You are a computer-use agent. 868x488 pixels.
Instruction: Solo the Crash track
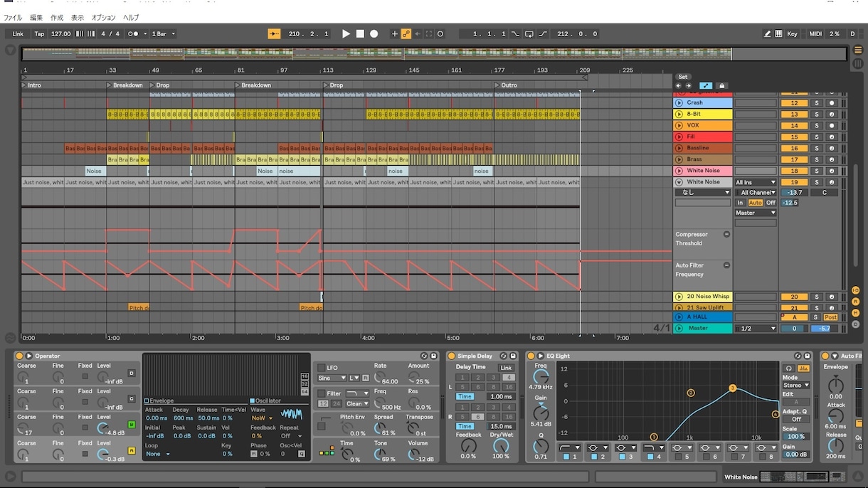pyautogui.click(x=817, y=102)
